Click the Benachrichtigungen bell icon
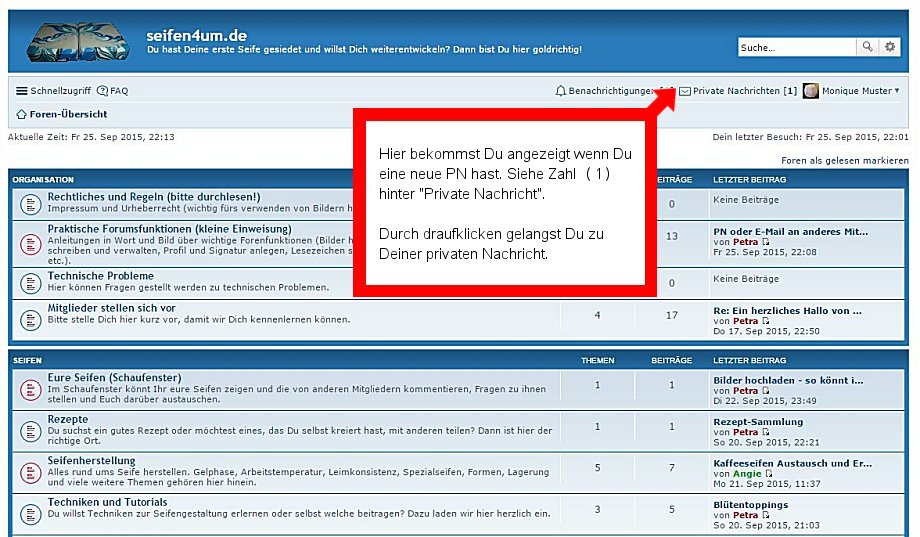The width and height of the screenshot is (920, 537). pyautogui.click(x=561, y=91)
